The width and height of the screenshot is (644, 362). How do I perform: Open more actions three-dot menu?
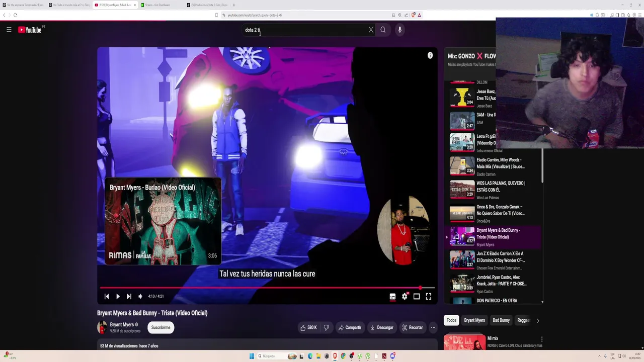[x=433, y=327]
